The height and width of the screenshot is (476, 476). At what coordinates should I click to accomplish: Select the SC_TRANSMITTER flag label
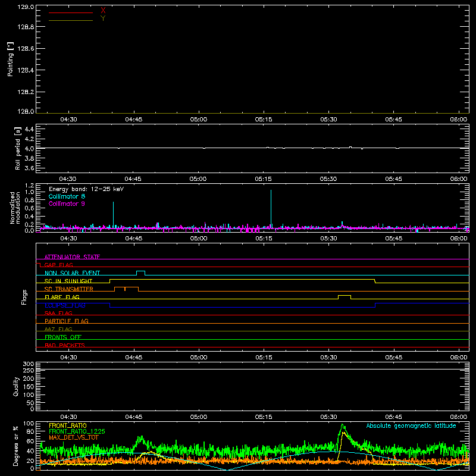click(69, 289)
